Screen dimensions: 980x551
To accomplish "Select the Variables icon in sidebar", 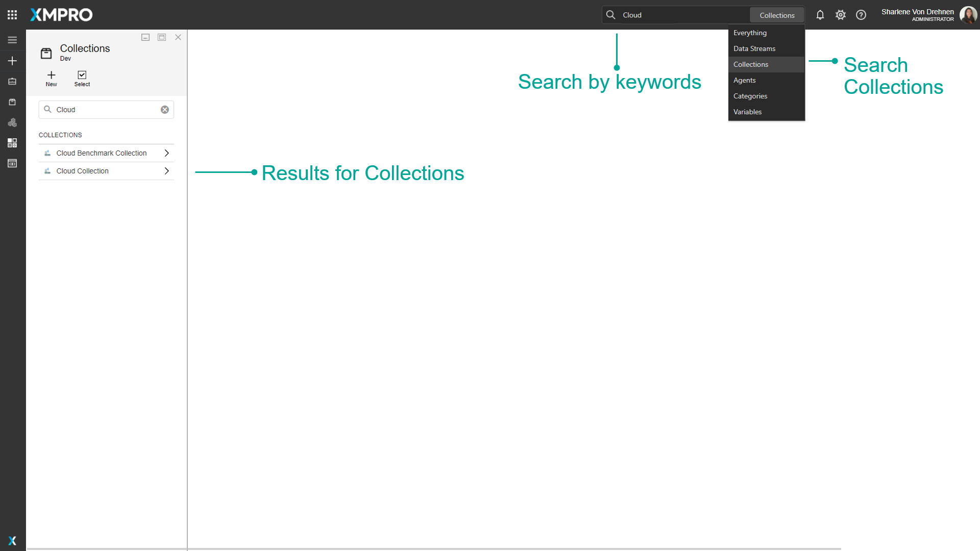I will click(12, 163).
